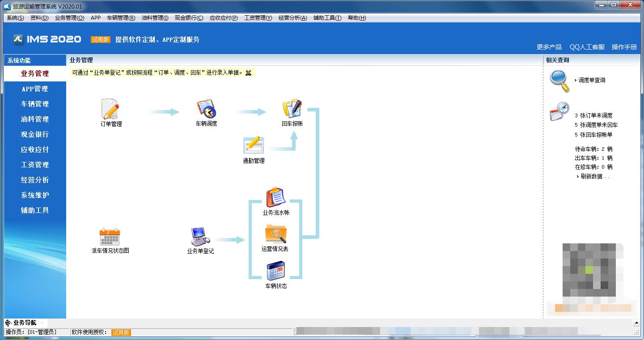Click 出车车辆: 1 辆 text
Screen dimensions: 644x340
point(593,158)
